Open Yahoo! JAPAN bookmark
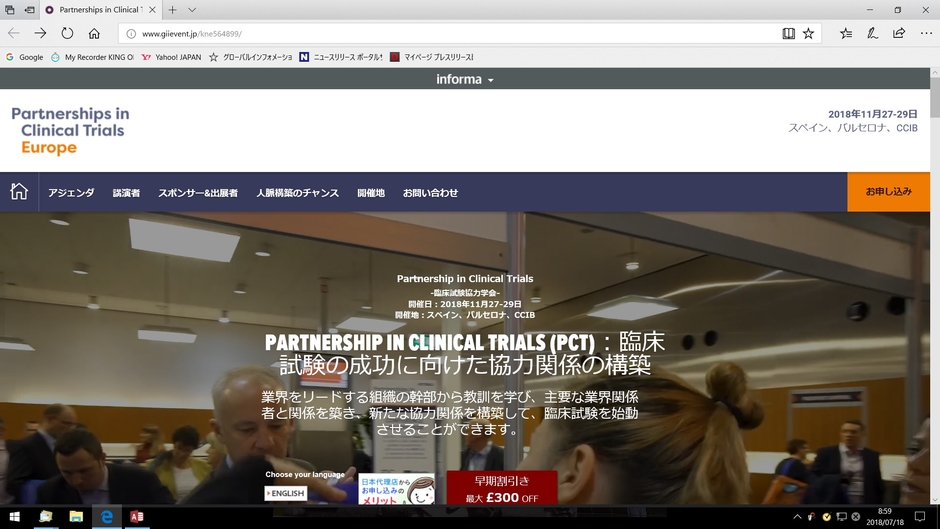Viewport: 940px width, 529px height. click(x=171, y=57)
